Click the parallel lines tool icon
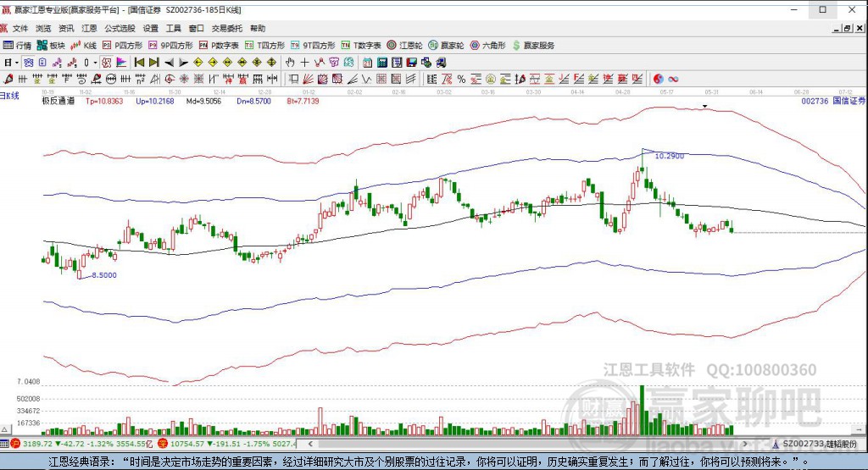The image size is (868, 470). pyautogui.click(x=411, y=79)
